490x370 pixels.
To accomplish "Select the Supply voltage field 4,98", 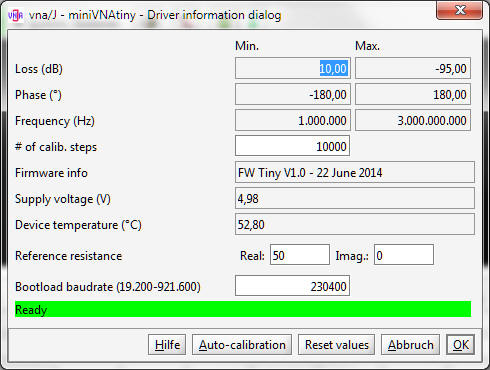I will (355, 198).
